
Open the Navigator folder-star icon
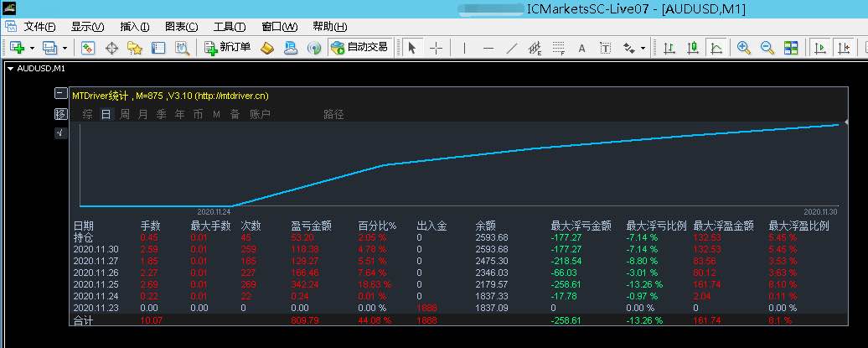click(135, 48)
